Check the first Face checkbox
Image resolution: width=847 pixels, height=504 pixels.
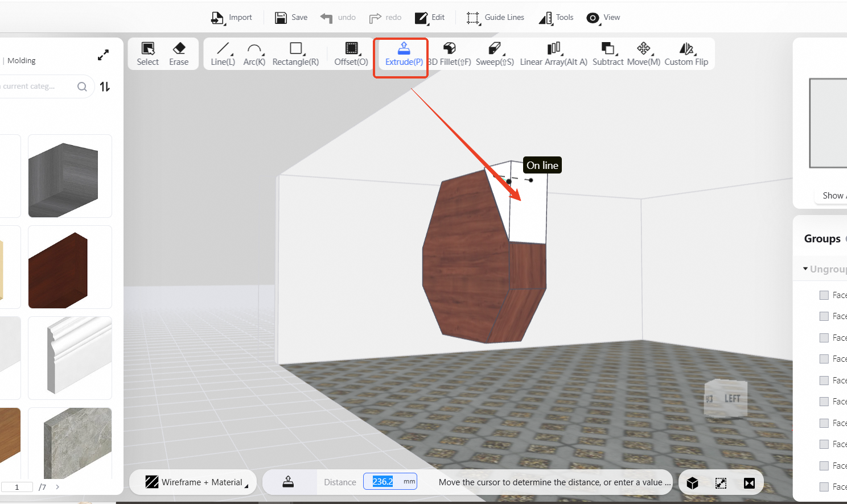coord(824,295)
